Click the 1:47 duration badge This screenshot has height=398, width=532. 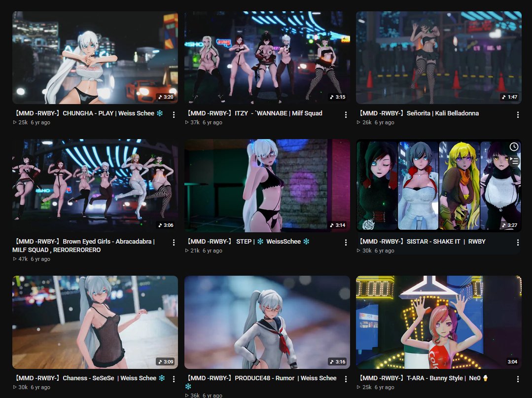pos(510,97)
